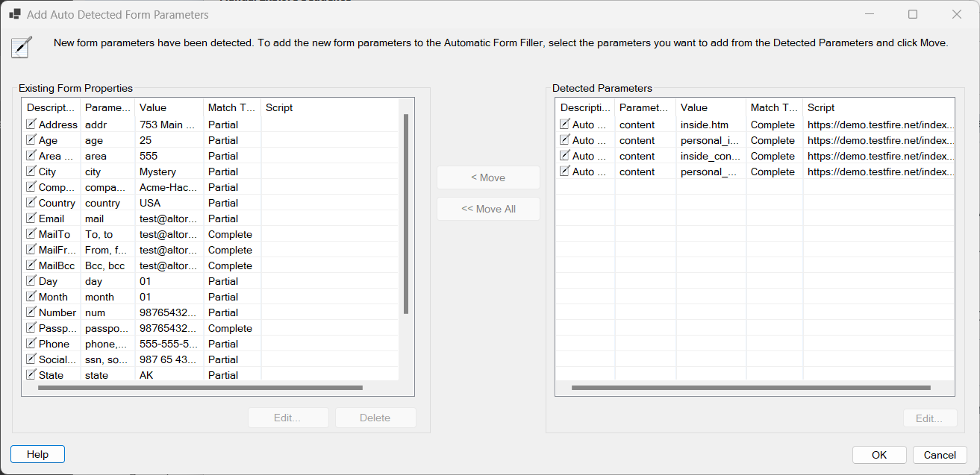Click the "<< Move All" button
Image resolution: width=980 pixels, height=475 pixels.
[488, 209]
